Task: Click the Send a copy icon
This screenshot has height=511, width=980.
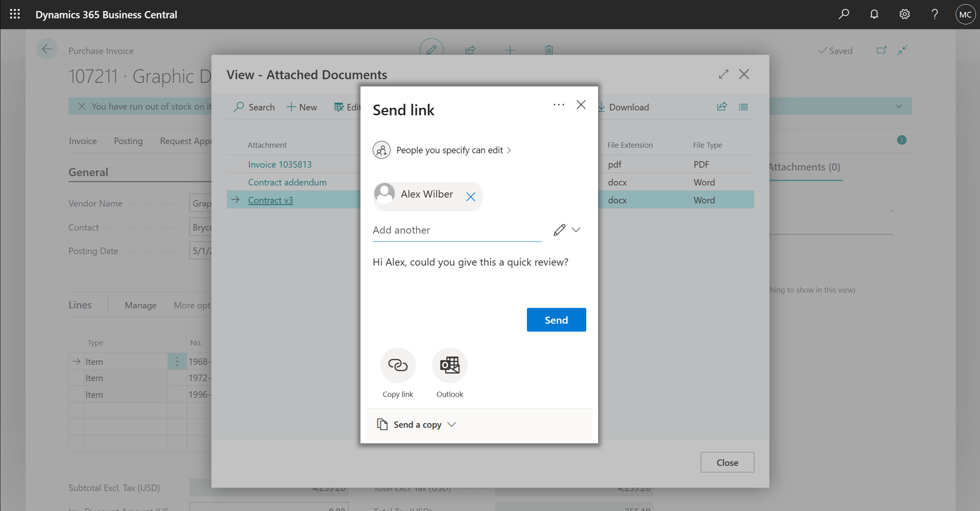Action: pyautogui.click(x=382, y=423)
